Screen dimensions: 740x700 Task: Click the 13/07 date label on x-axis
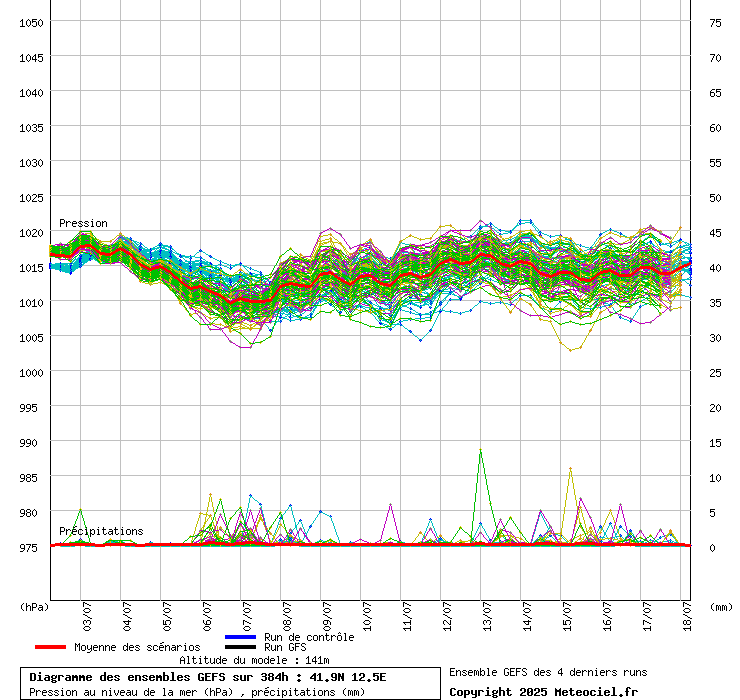(x=488, y=616)
